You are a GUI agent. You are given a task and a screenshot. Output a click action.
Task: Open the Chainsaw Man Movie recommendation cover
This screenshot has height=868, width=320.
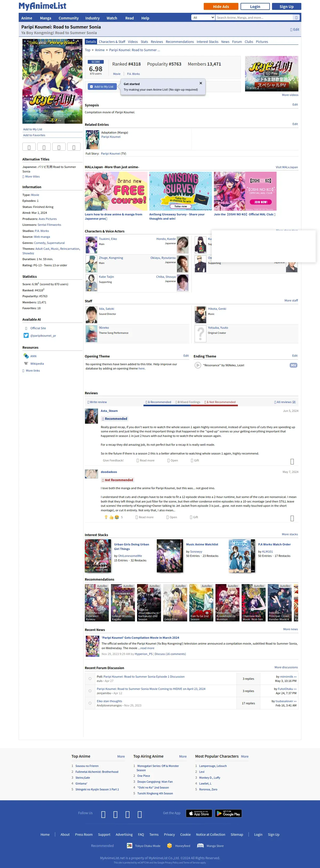click(x=254, y=602)
